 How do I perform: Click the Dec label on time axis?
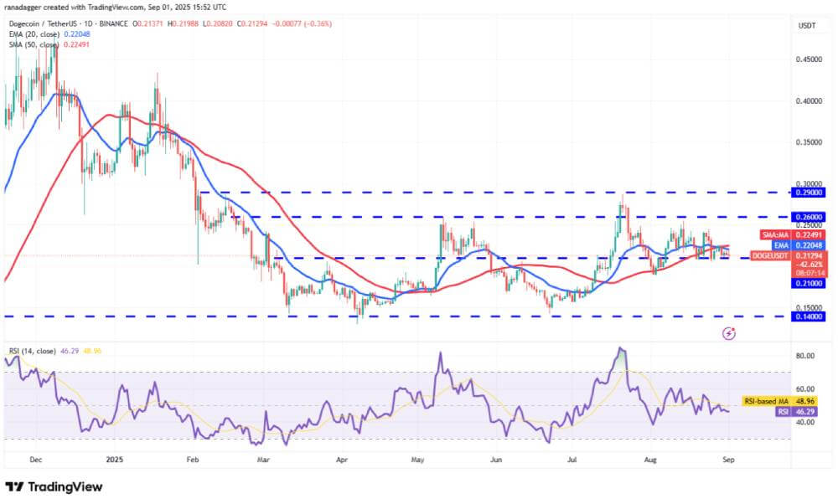click(36, 460)
